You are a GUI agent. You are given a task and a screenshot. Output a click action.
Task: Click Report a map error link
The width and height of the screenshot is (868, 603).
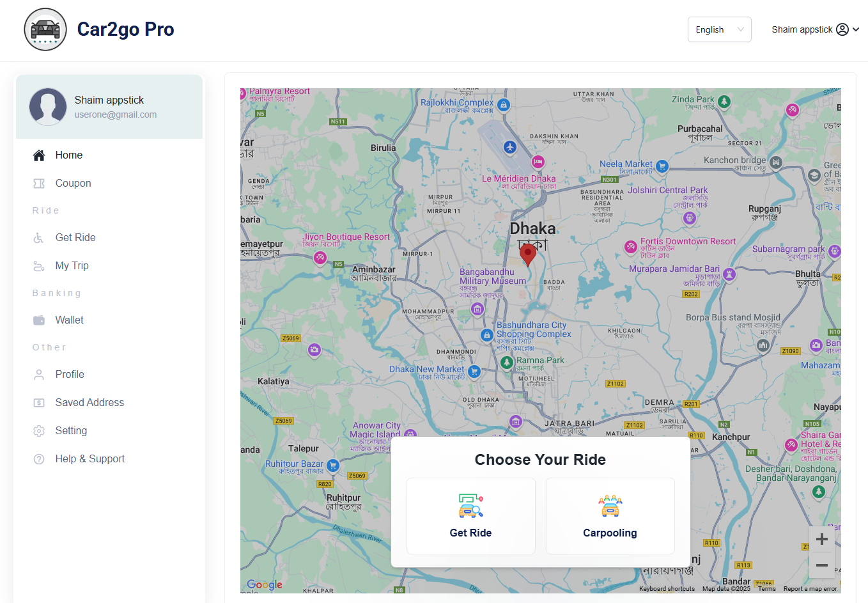pyautogui.click(x=810, y=589)
